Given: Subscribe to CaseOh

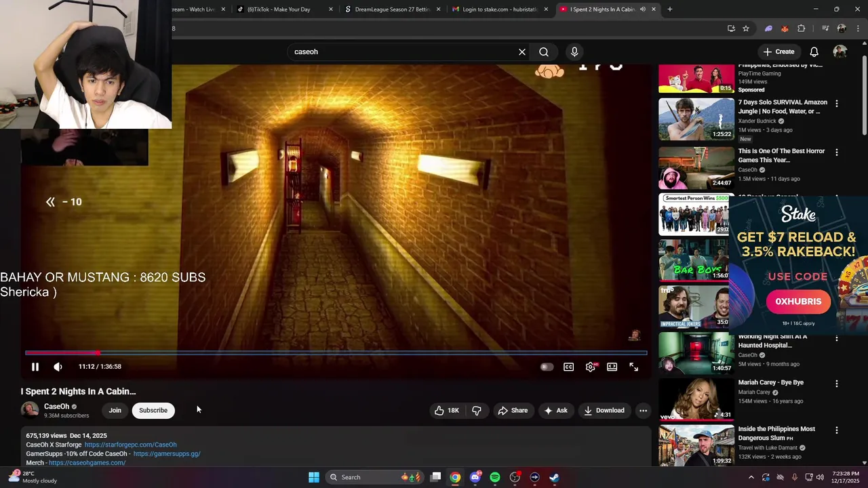Looking at the screenshot, I should 153,410.
